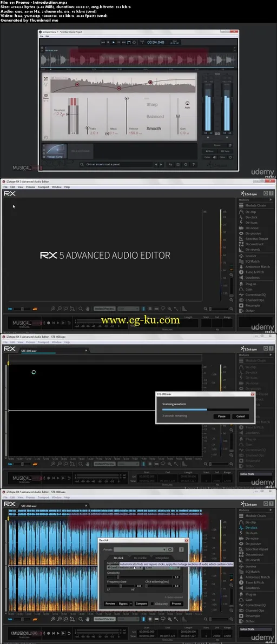Image resolution: width=277 pixels, height=644 pixels.
Task: Click the Frequency skew slider
Action: pos(121,586)
